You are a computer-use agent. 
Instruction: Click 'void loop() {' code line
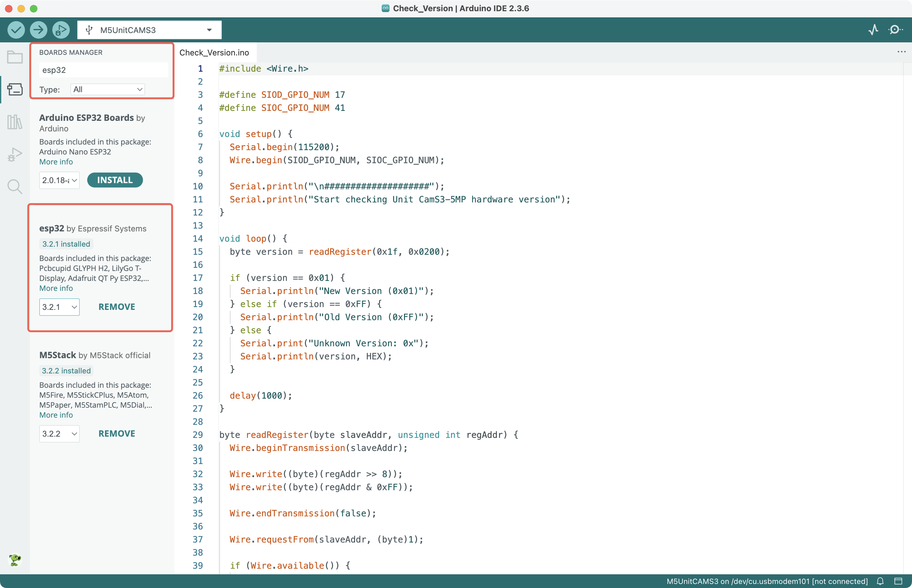click(253, 239)
